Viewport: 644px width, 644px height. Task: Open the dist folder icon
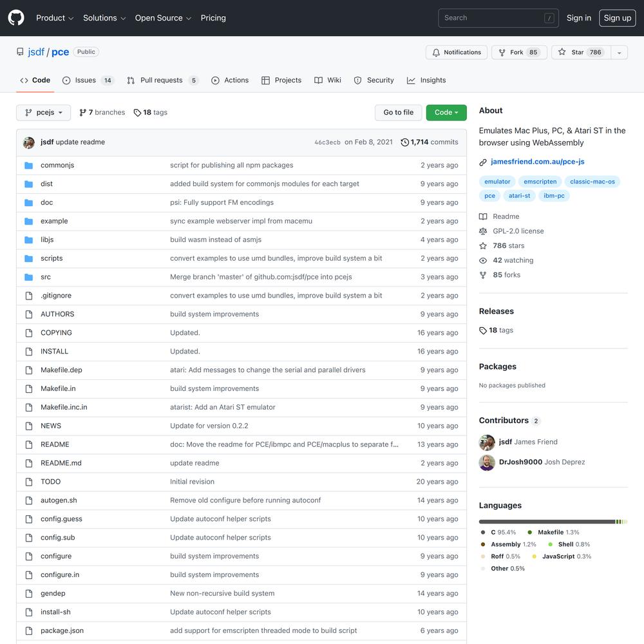pos(29,184)
